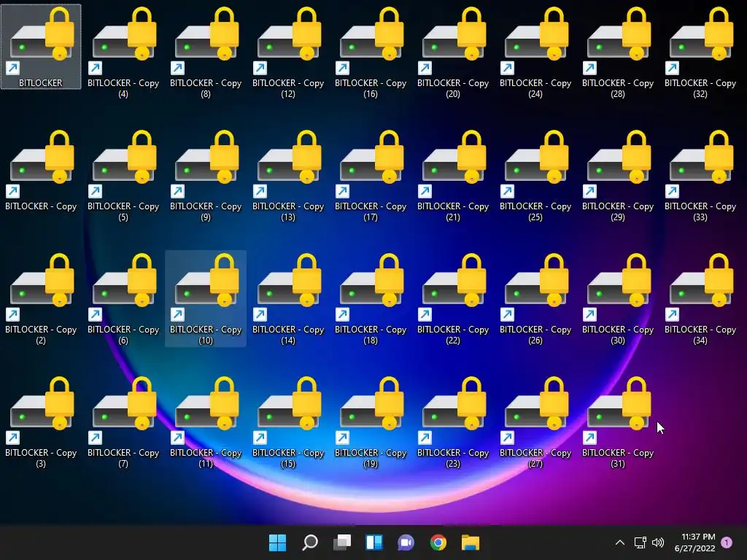Screen dimensions: 747x560
Task: Select BITLOCKER - Copy (27) shortcut
Action: 535,422
